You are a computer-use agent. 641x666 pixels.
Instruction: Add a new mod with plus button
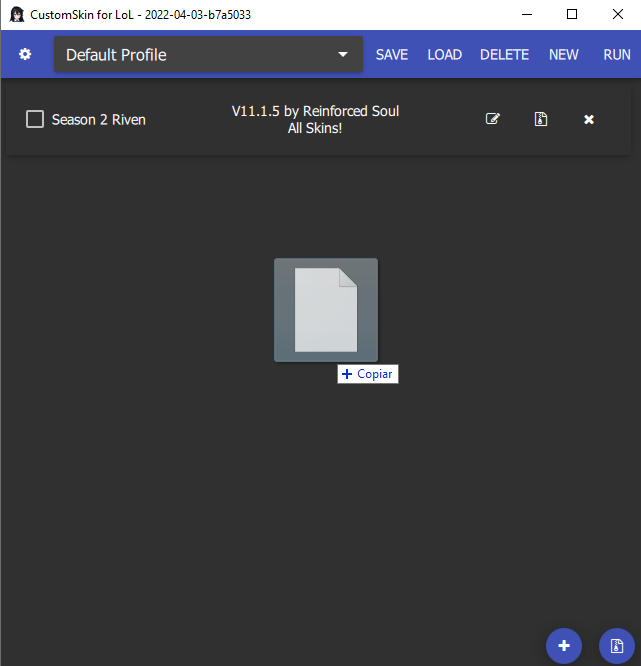coord(564,646)
